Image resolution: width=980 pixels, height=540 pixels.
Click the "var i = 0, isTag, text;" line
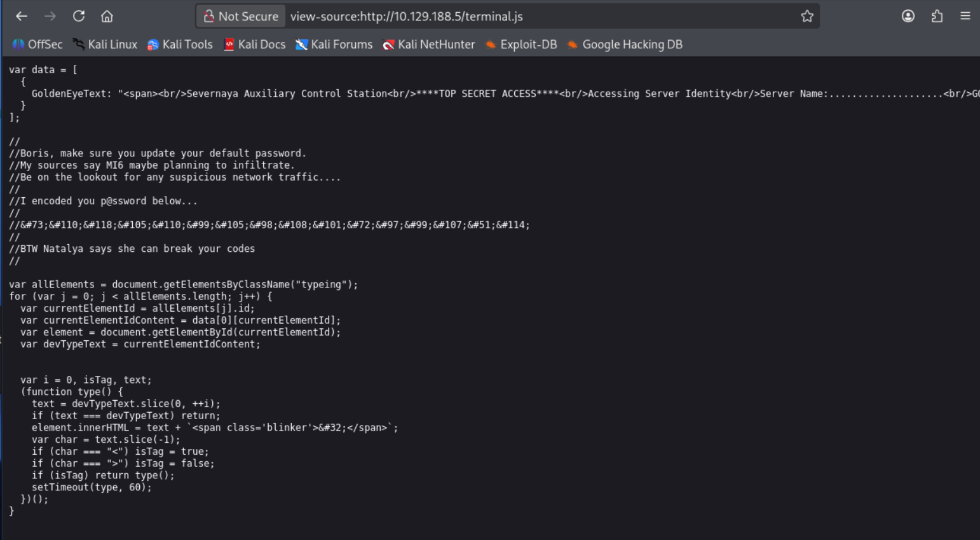coord(86,380)
